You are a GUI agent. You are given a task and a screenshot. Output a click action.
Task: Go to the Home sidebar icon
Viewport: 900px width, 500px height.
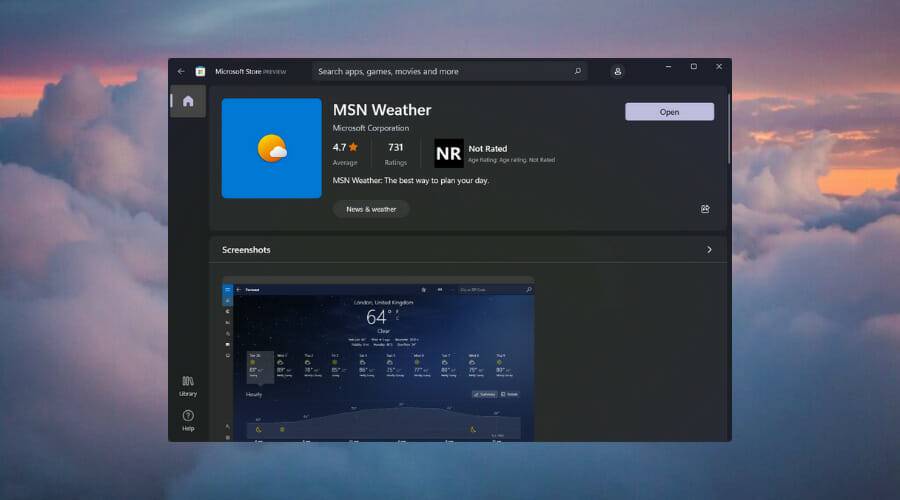point(188,101)
